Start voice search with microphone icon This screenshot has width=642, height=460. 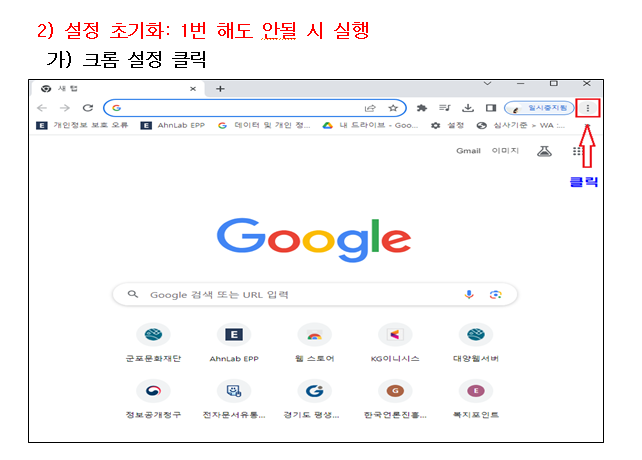coord(469,295)
